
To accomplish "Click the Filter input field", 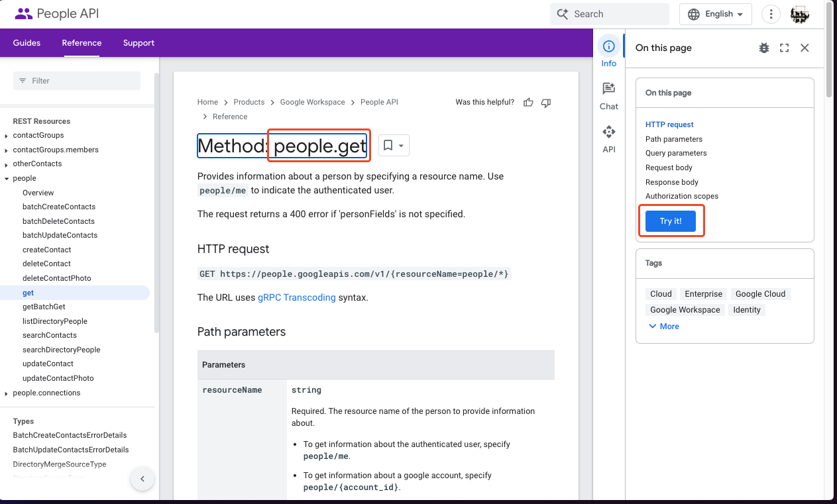I will (76, 80).
